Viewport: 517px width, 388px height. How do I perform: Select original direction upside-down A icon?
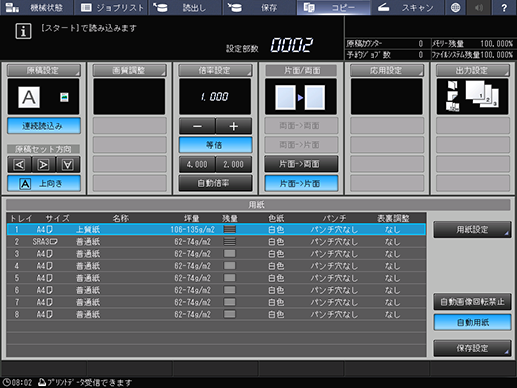68,164
